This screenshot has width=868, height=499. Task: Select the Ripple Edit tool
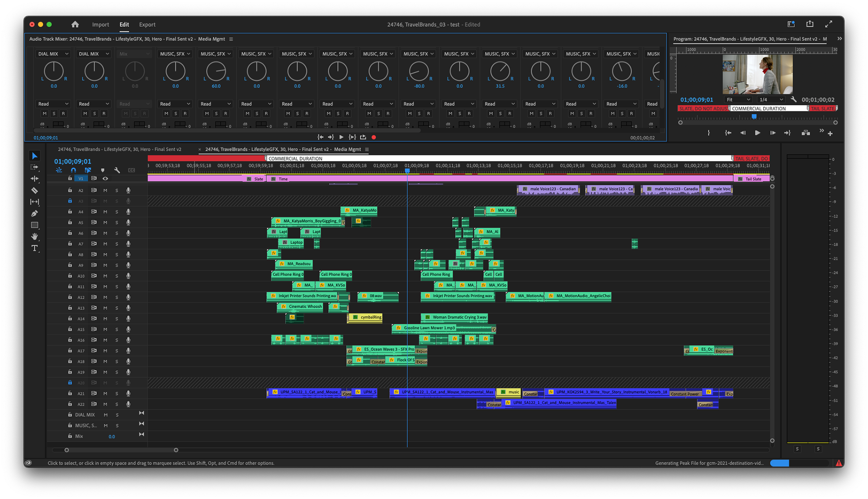pos(34,179)
